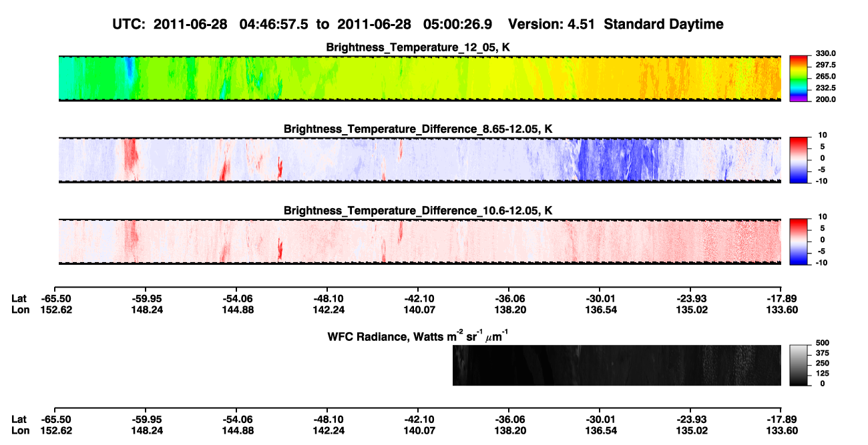Click latitude -36.06 on the upper axis
The image size is (868, 445).
coord(509,299)
